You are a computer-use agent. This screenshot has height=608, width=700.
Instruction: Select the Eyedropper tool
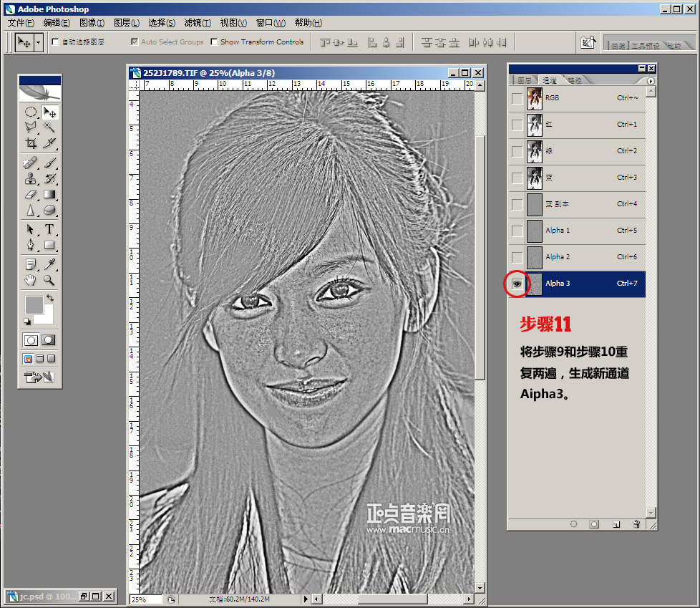49,264
